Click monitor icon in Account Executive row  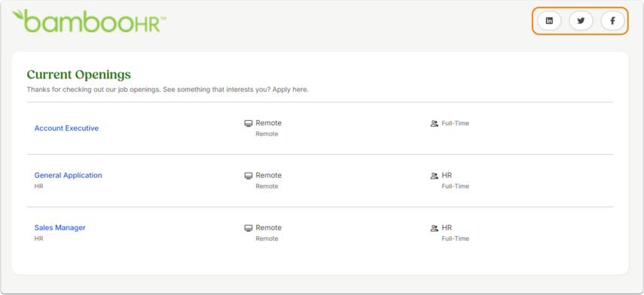coord(248,124)
